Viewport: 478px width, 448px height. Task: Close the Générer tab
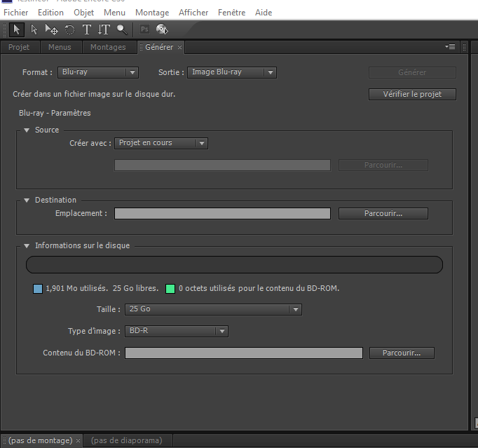tap(179, 47)
